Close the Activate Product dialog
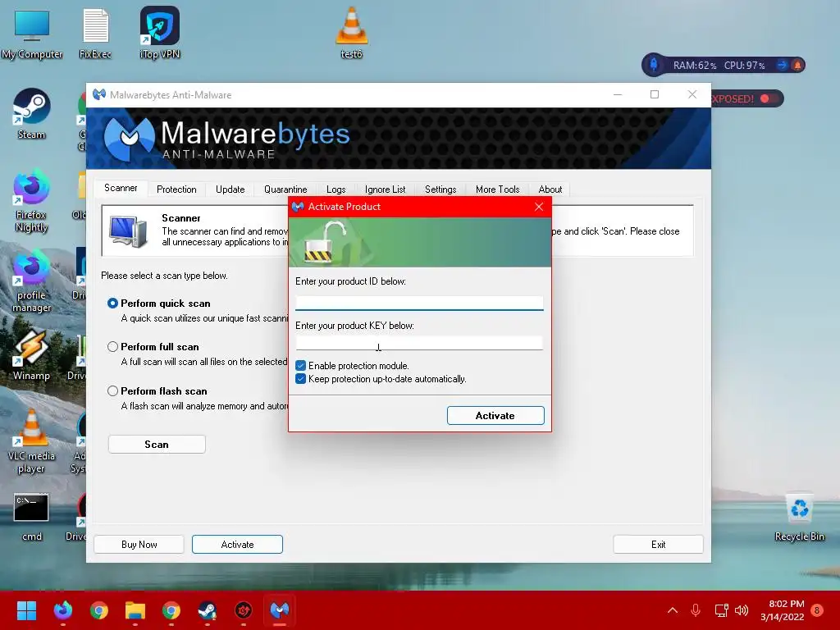 click(x=539, y=207)
